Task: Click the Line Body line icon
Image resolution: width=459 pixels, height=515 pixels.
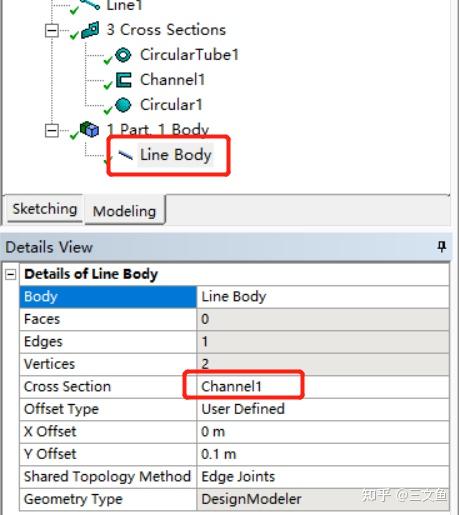Action: pos(126,155)
